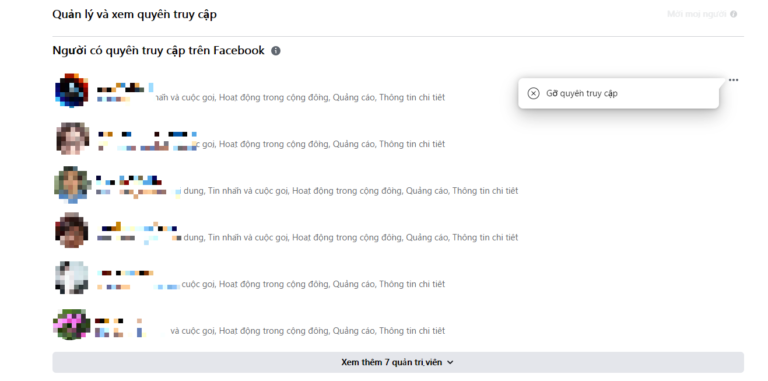Click the info icon next to Mời mọi người
Image resolution: width=768 pixels, height=381 pixels.
(733, 14)
